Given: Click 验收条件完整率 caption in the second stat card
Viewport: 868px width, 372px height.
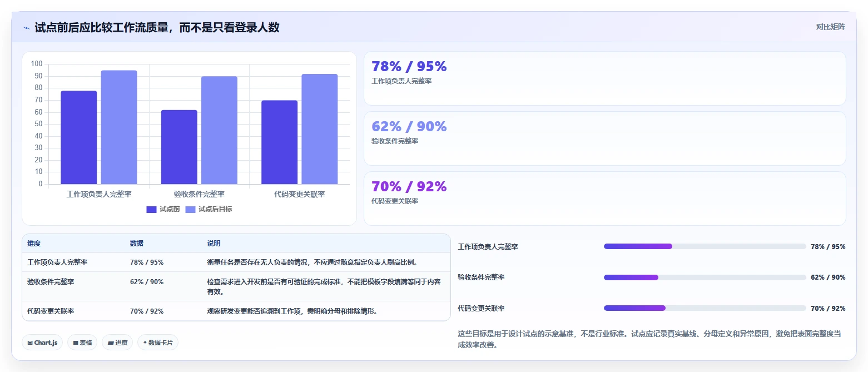Looking at the screenshot, I should click(395, 141).
